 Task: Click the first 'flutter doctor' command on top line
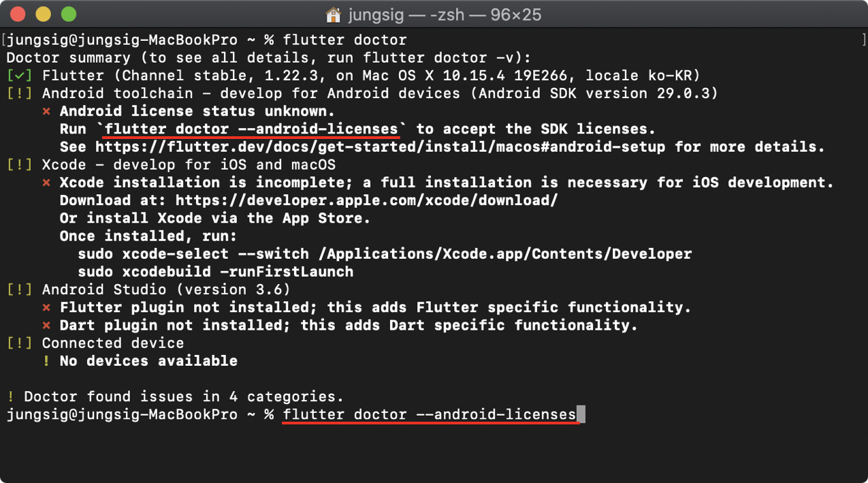pyautogui.click(x=344, y=40)
